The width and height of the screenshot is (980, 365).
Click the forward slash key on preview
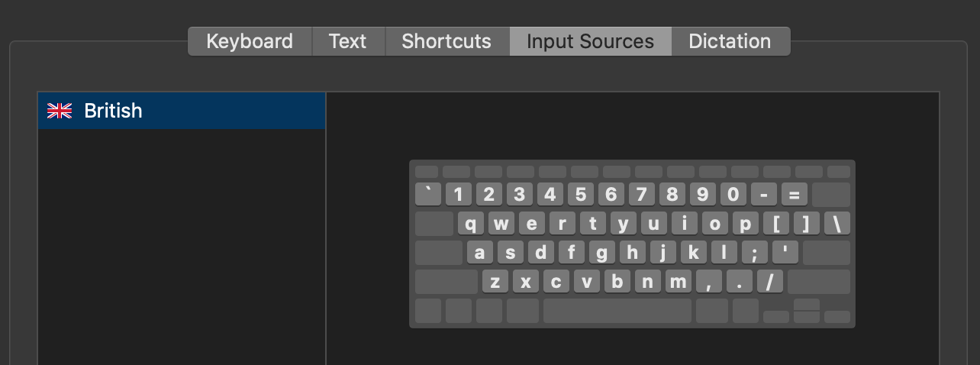pyautogui.click(x=769, y=282)
